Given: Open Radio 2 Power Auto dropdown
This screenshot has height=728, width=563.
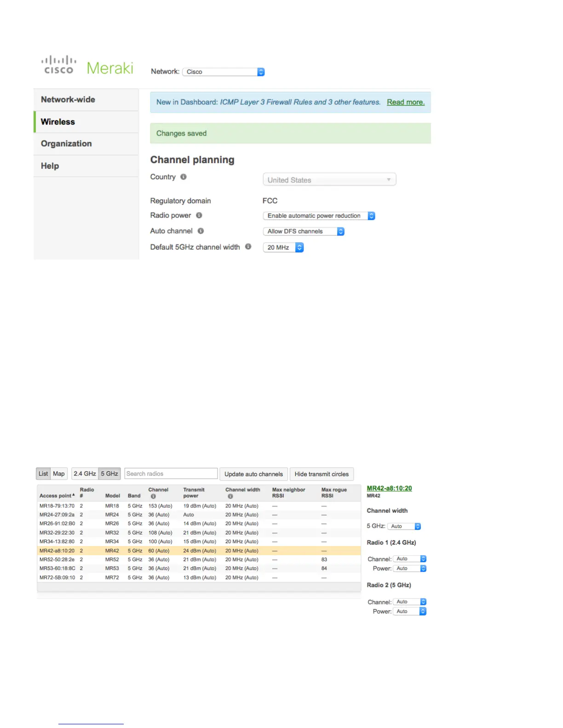Looking at the screenshot, I should [410, 611].
